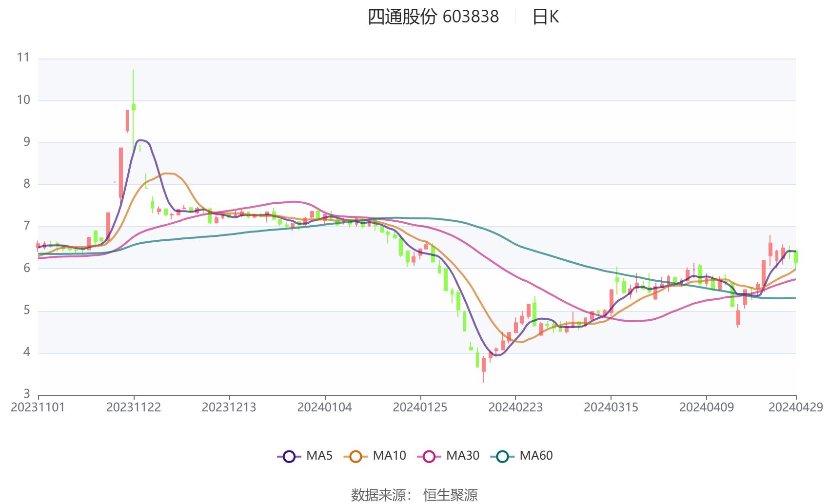This screenshot has height=504, width=829.
Task: Toggle the MA10 legend marker
Action: 355,456
